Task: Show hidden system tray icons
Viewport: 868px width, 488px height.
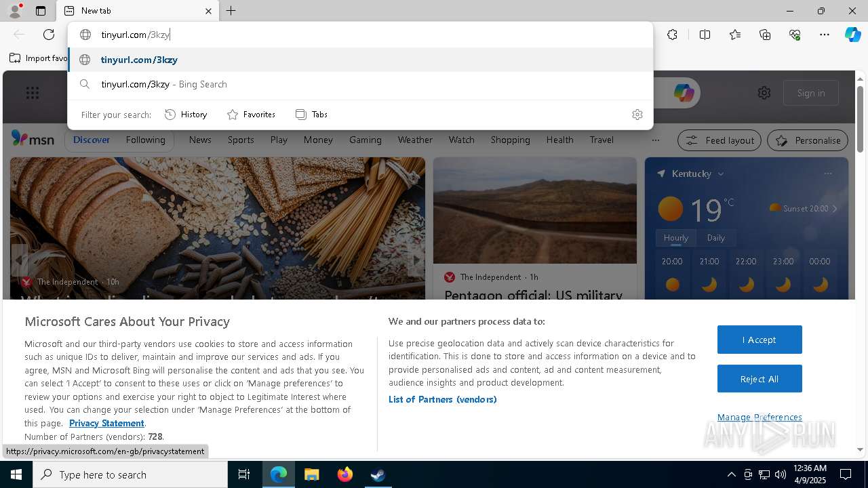Action: click(731, 474)
